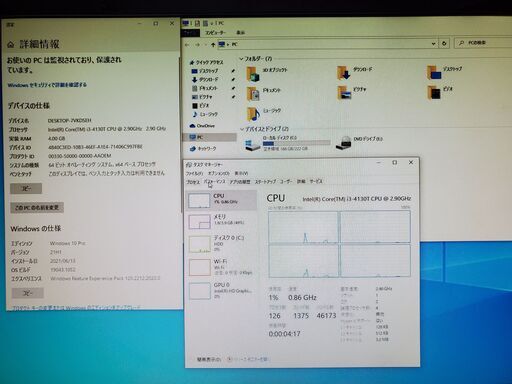Screen dimensions: 512x384
Task: Click the home icon beside 詳細情報
Action: [11, 44]
